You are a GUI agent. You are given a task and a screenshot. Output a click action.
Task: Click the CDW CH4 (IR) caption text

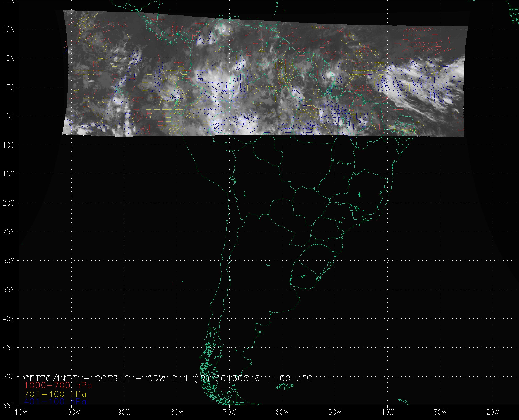tap(178, 378)
